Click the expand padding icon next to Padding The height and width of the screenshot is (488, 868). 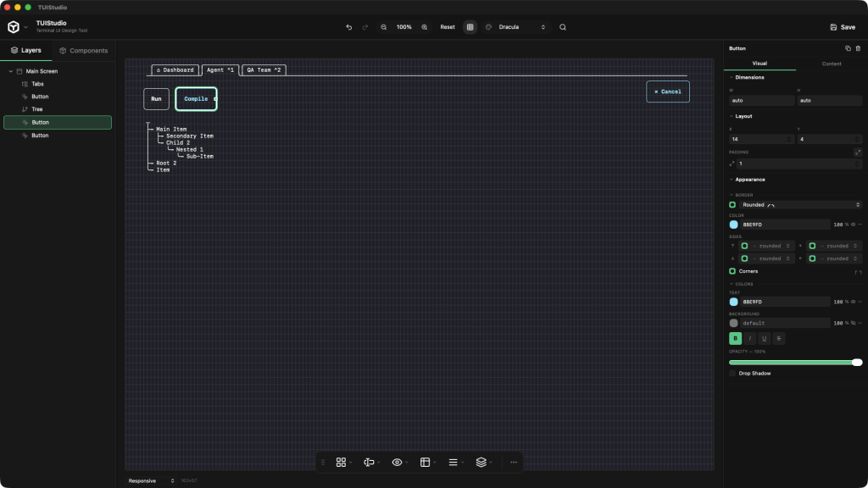[858, 152]
